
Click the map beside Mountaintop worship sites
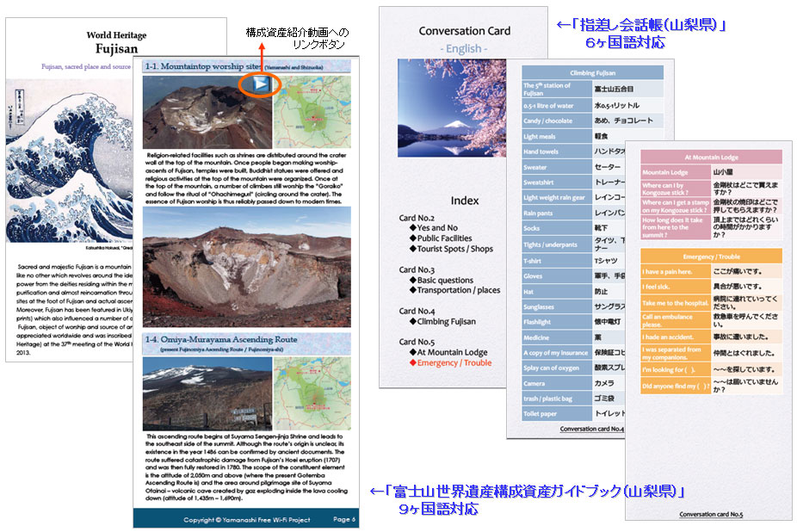tap(312, 112)
